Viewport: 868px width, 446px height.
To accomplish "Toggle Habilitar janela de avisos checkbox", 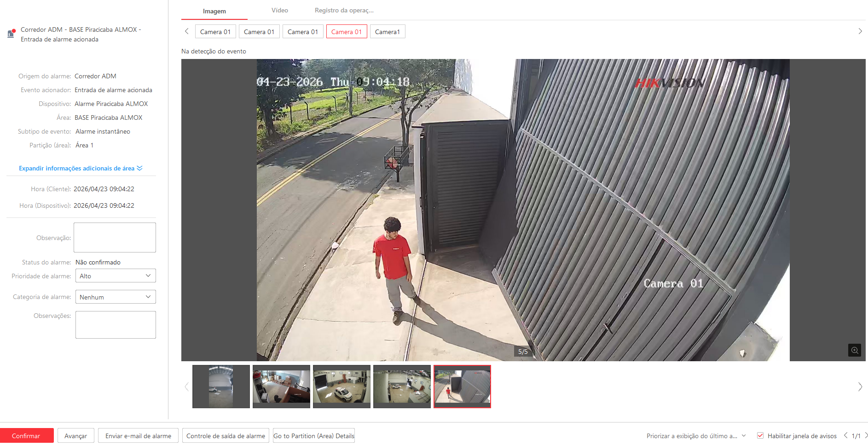I will (760, 436).
